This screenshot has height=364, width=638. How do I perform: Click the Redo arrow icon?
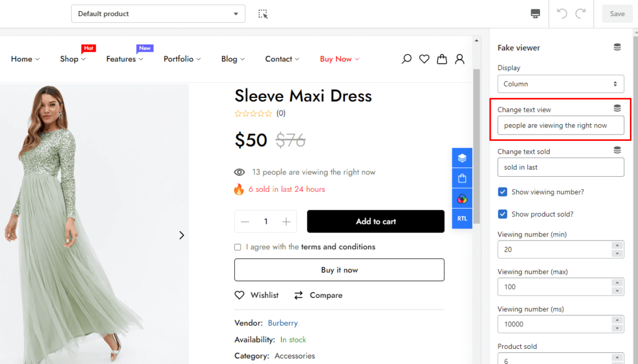coord(579,13)
